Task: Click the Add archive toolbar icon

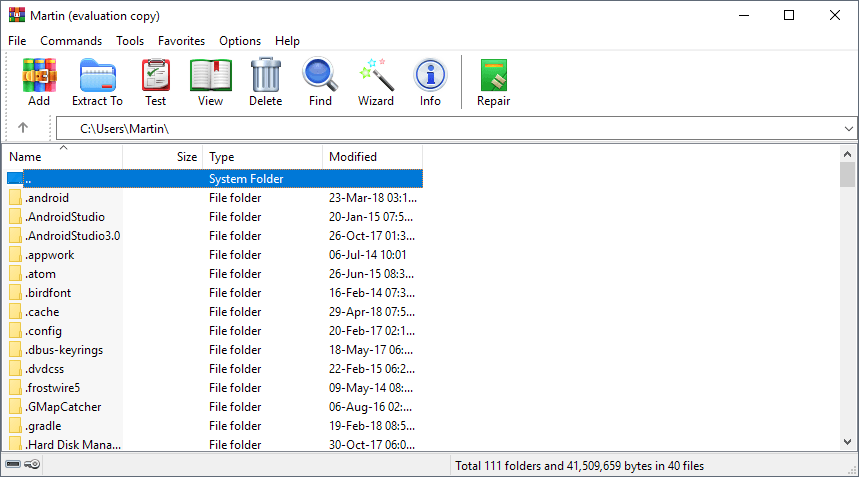Action: pos(39,75)
